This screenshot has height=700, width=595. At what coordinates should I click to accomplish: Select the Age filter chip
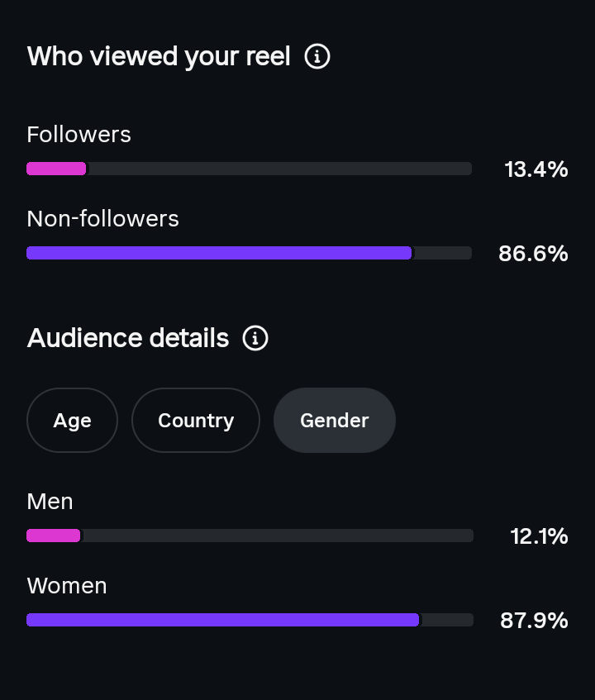pos(73,420)
